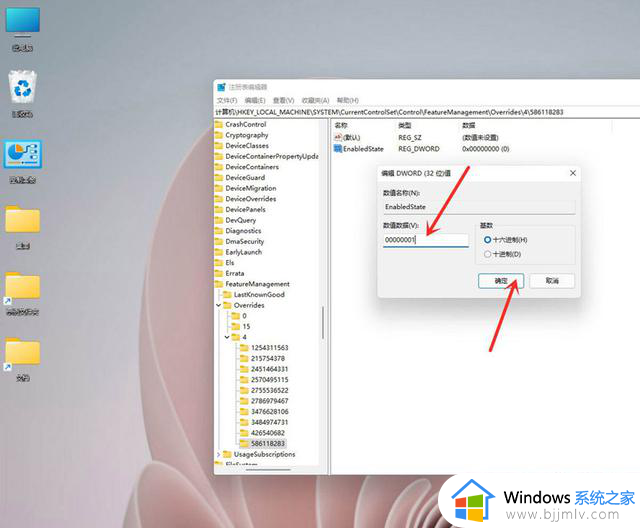Select the DeviceContainers key
The height and width of the screenshot is (528, 640).
(x=252, y=166)
